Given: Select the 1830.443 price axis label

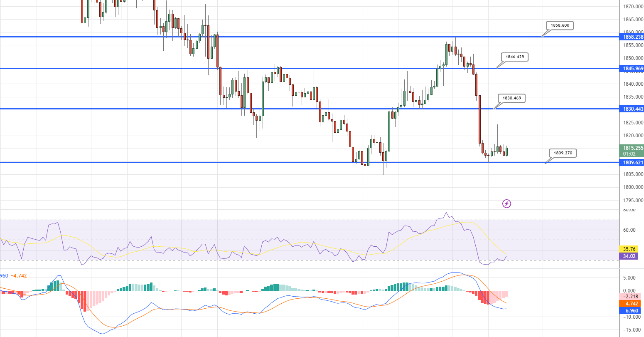Looking at the screenshot, I should click(x=631, y=109).
